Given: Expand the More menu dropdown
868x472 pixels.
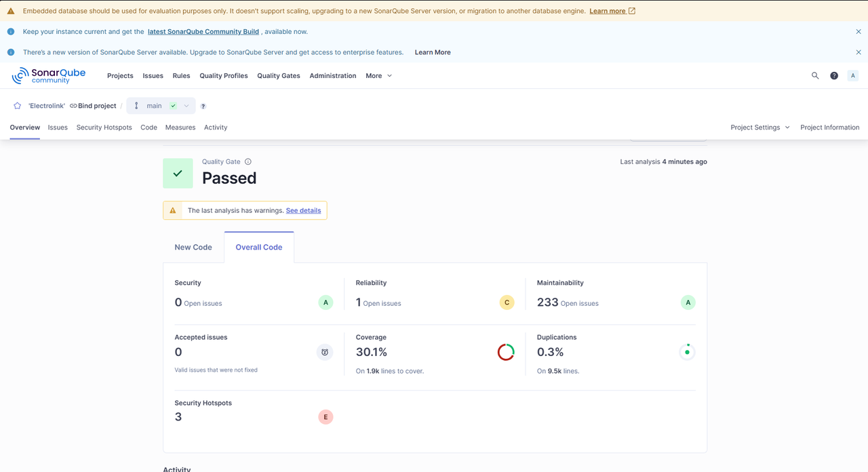Looking at the screenshot, I should (378, 76).
